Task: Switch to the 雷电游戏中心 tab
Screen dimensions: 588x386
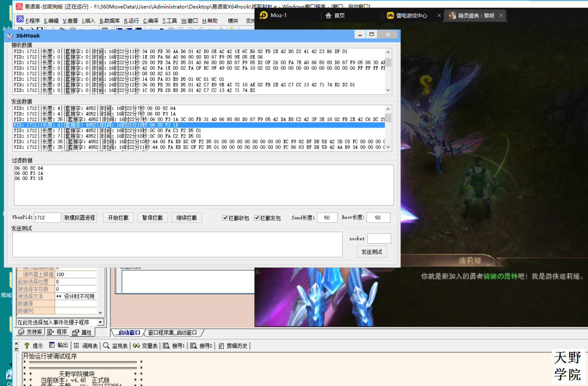Action: 407,16
